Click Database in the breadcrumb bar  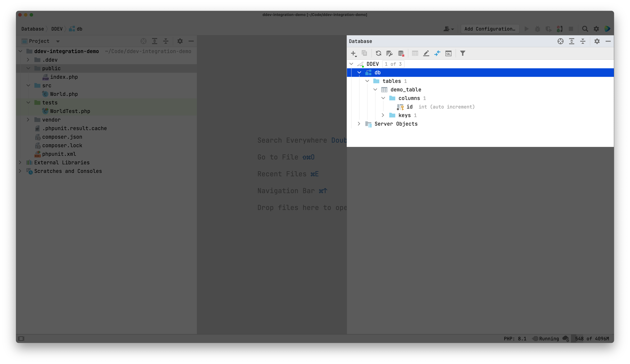coord(33,29)
